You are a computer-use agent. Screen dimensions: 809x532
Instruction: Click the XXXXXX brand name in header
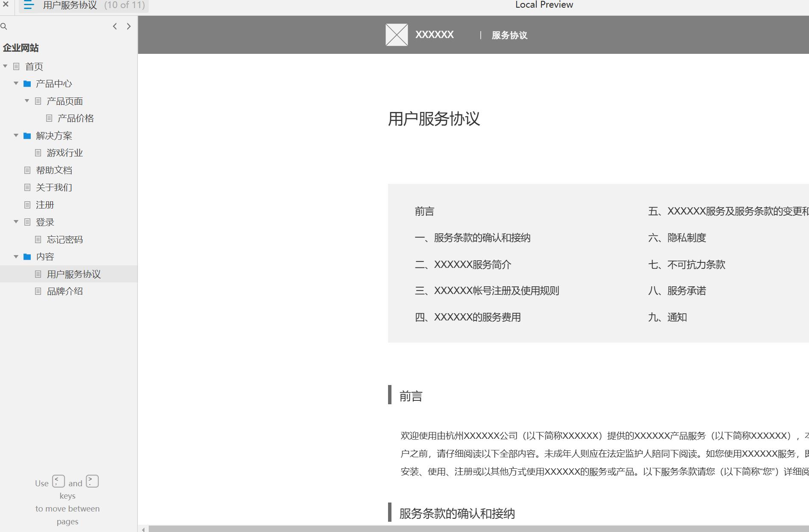click(x=435, y=35)
